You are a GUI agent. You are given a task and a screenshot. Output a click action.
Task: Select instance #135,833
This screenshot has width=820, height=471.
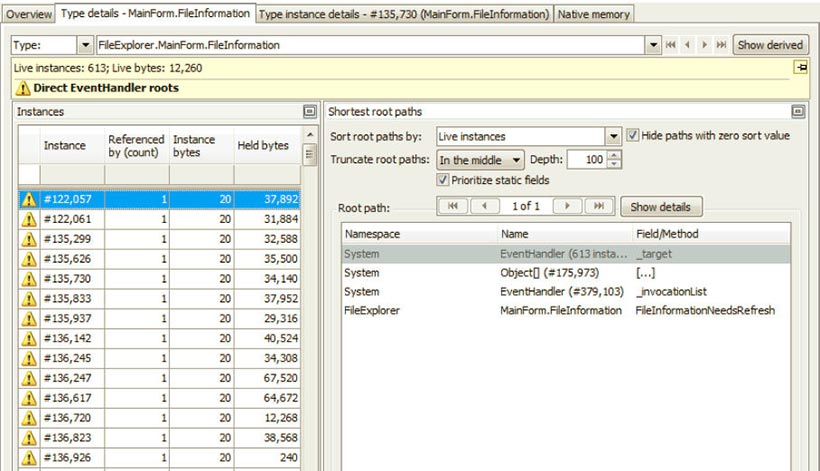pyautogui.click(x=160, y=298)
